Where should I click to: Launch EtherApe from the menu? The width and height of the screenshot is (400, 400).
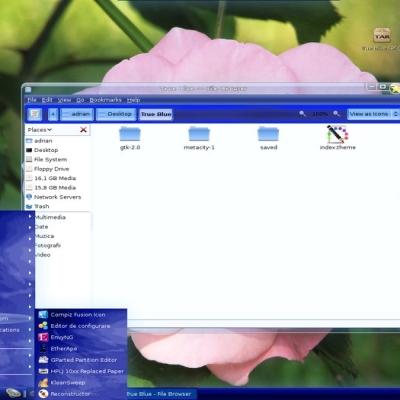81,348
